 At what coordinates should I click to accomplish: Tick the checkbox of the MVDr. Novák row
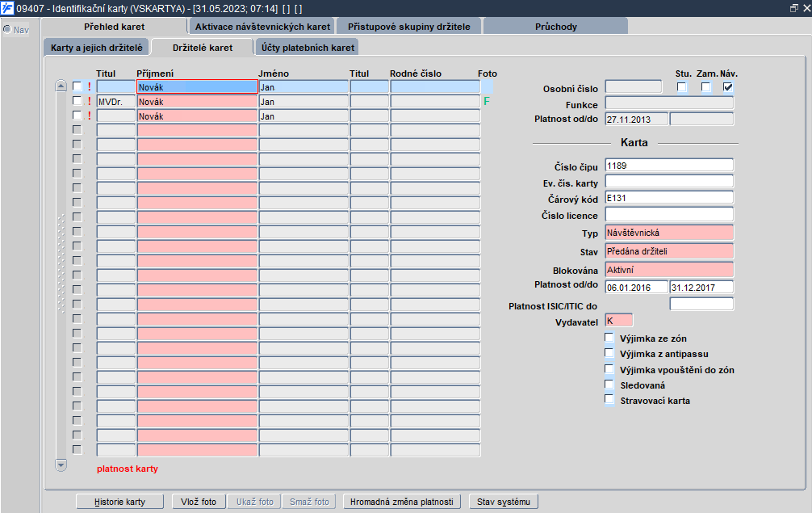[x=77, y=100]
